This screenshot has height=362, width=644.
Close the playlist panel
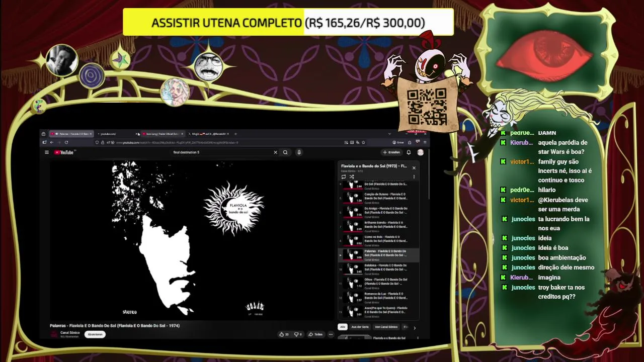click(414, 168)
